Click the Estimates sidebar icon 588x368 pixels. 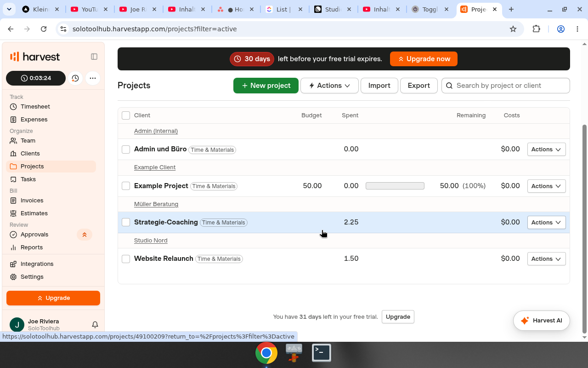point(13,213)
